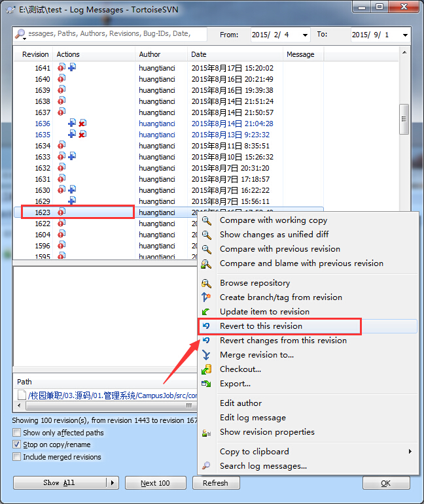
Task: Click the Export icon in context menu
Action: coord(206,384)
